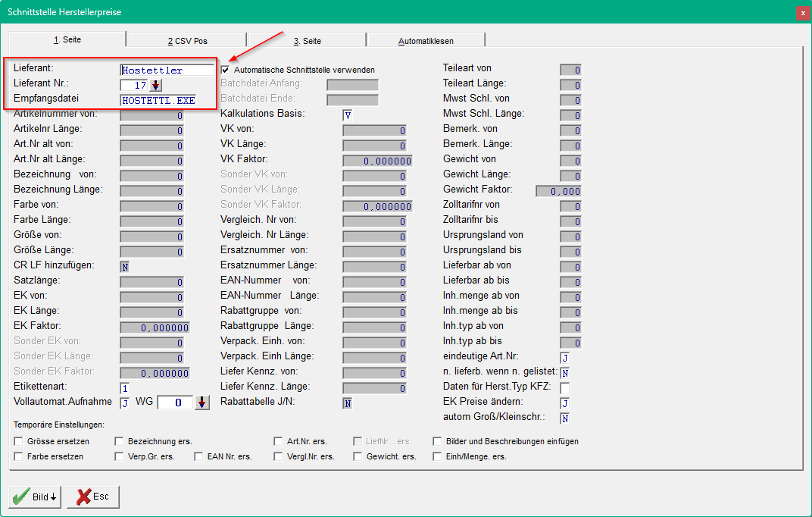Click the Rabattgruppe von field

pyautogui.click(x=374, y=312)
